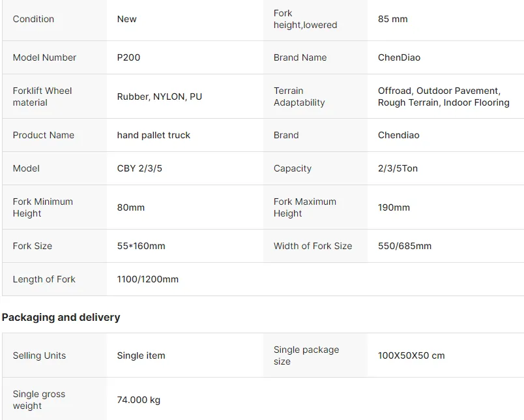
Task: Select the ChenDiao brand name value
Action: click(x=399, y=57)
